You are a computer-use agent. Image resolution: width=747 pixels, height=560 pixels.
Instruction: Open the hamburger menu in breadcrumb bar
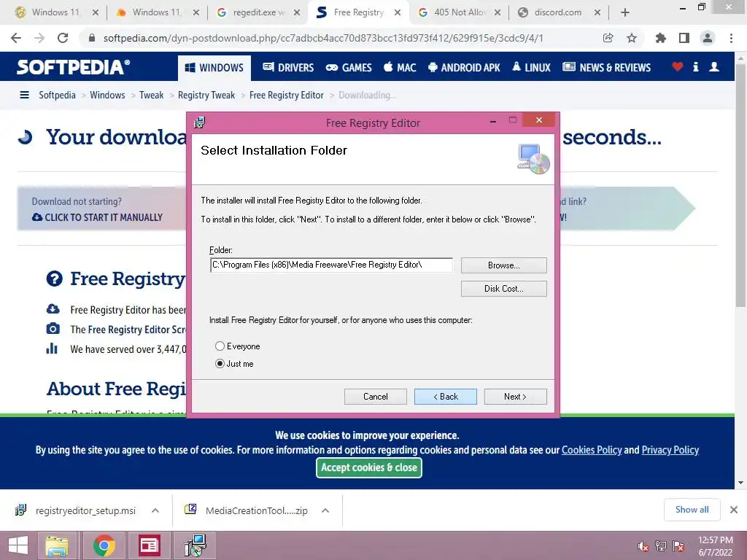[x=24, y=96]
